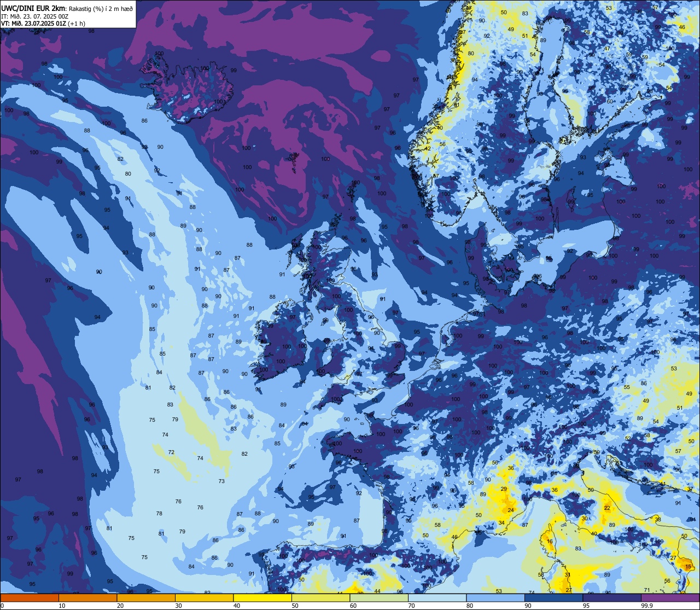Click the legend scale label "10"

(x=62, y=606)
